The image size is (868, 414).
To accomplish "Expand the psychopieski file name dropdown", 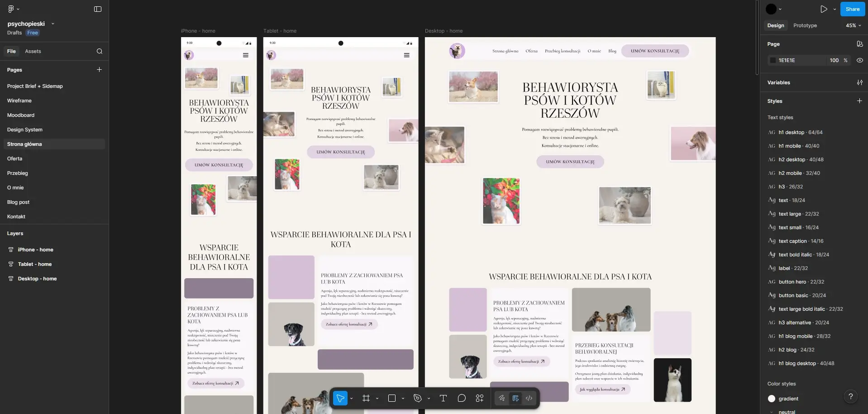I will (x=53, y=24).
